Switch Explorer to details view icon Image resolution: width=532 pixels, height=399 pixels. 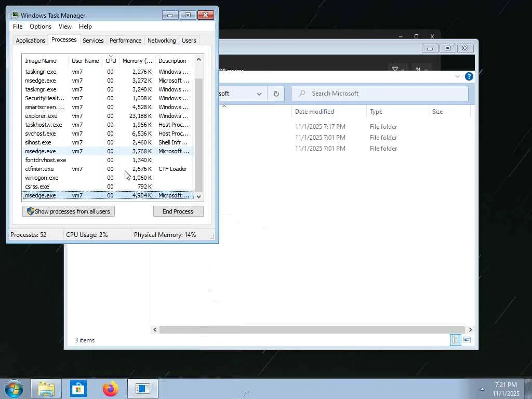456,340
